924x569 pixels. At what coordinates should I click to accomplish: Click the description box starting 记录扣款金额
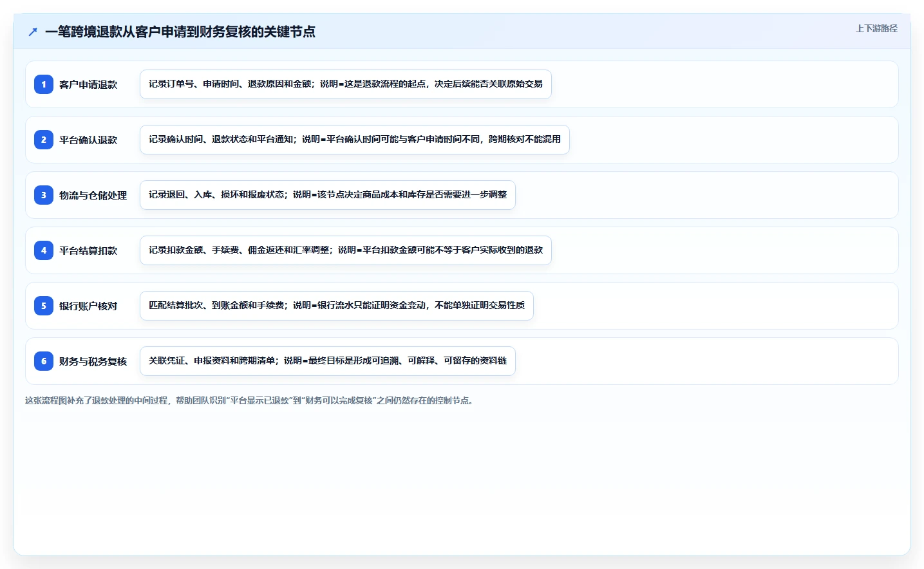click(x=346, y=250)
